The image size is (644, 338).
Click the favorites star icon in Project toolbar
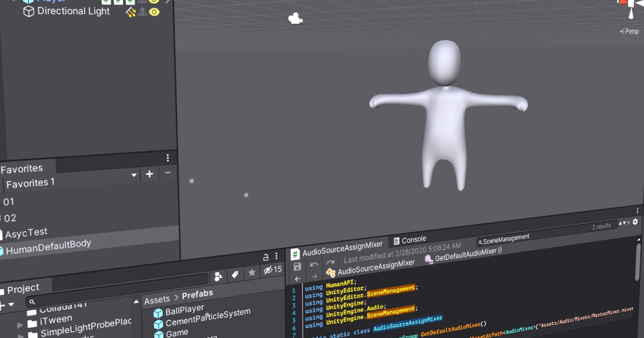point(252,273)
